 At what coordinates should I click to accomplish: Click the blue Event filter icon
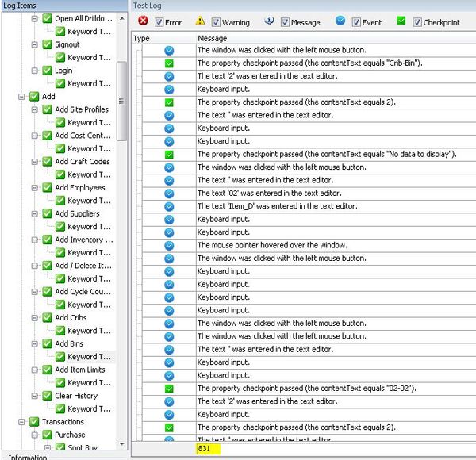pyautogui.click(x=340, y=21)
